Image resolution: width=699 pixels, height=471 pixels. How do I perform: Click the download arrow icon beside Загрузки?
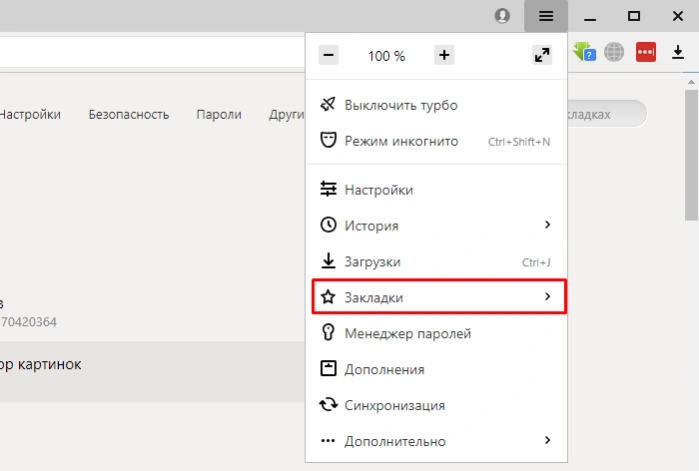pos(328,261)
